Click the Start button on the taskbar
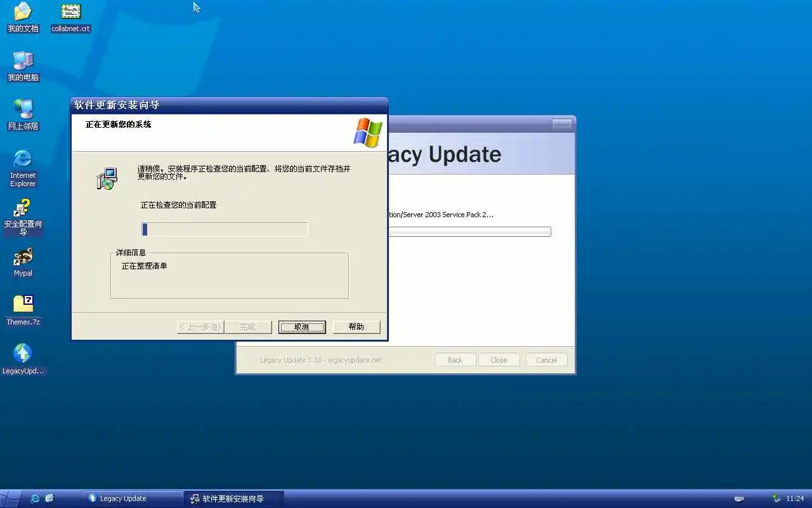Viewport: 812px width, 508px height. point(11,498)
